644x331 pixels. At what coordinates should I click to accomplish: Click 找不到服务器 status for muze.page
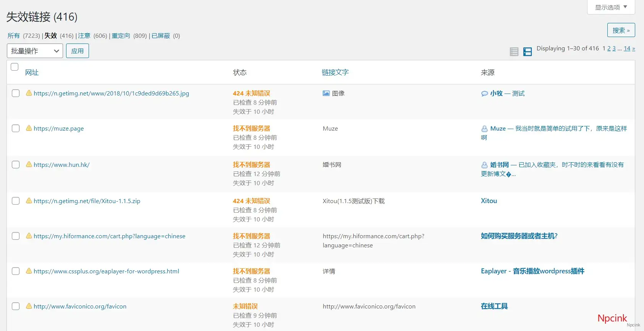pos(251,128)
